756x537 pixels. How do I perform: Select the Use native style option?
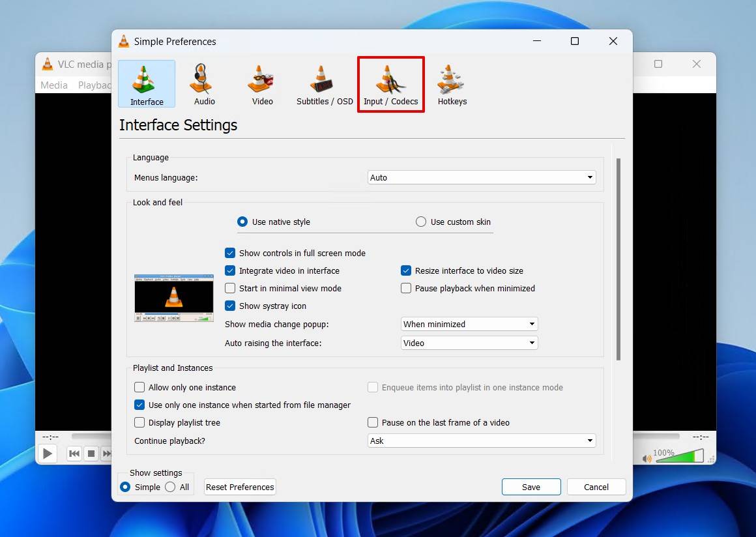(x=274, y=222)
